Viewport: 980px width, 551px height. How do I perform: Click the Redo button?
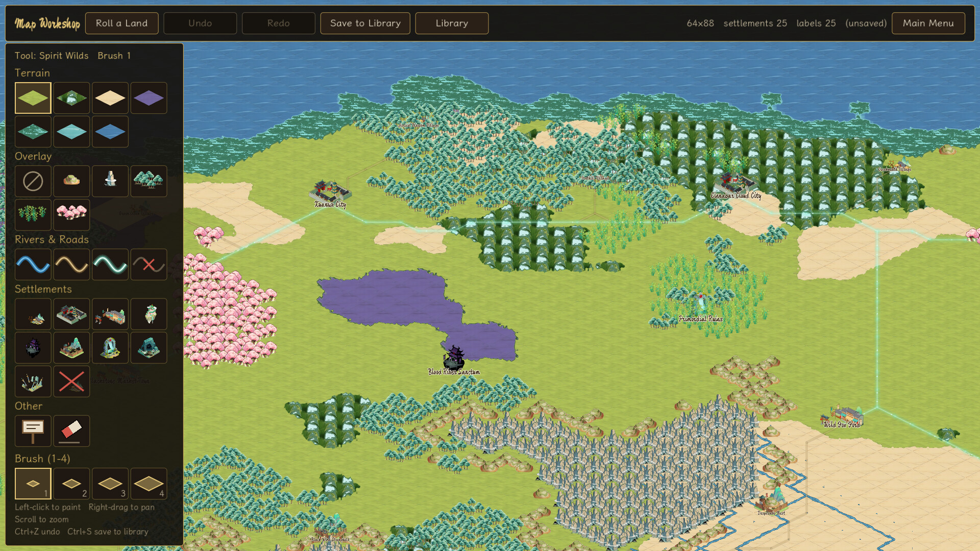[x=278, y=23]
